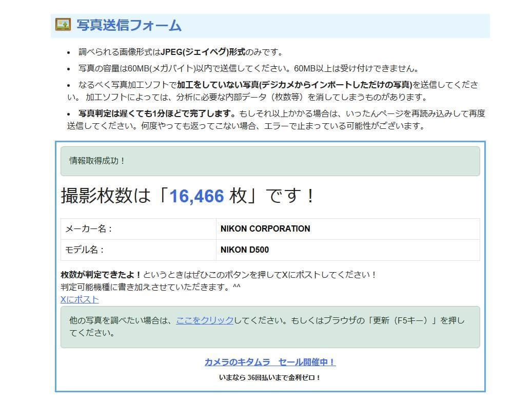This screenshot has height=400, width=532.
Task: Click the モデル名： label cell
Action: pyautogui.click(x=139, y=250)
